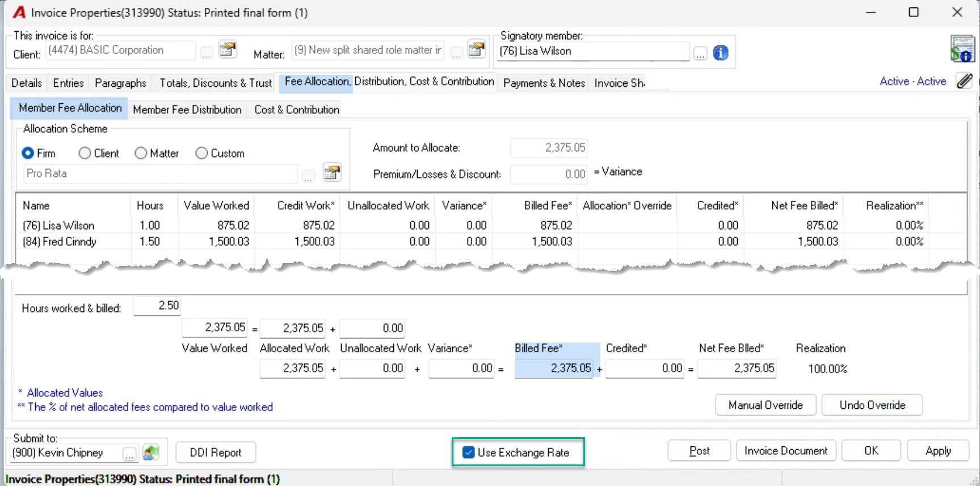Screen dimensions: 980x486
Task: Click the member icon beside Kevin Chipney
Action: [x=150, y=453]
